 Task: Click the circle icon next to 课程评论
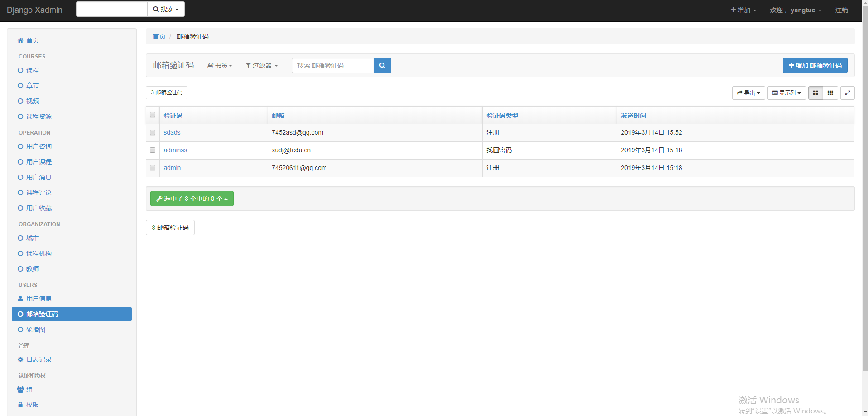pos(20,193)
